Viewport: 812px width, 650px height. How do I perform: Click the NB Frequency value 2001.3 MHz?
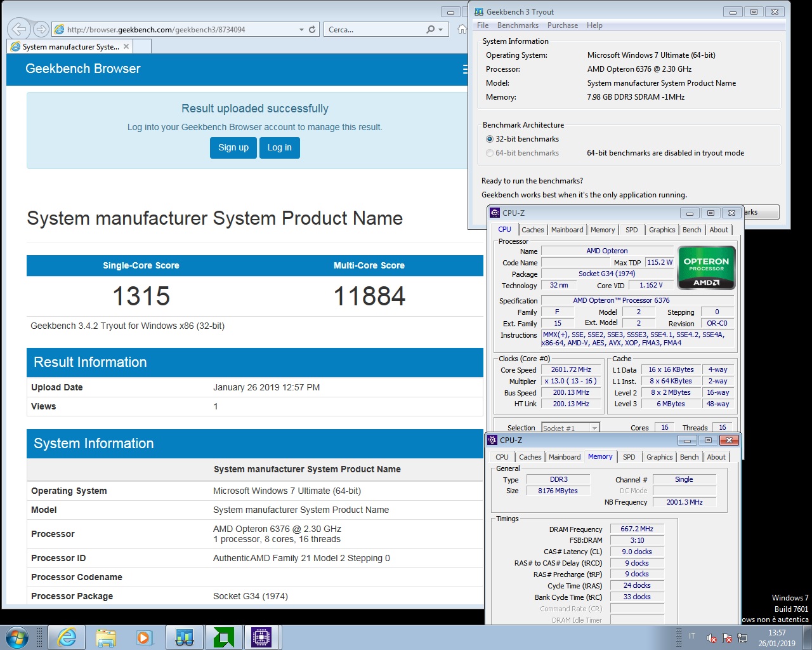[684, 502]
